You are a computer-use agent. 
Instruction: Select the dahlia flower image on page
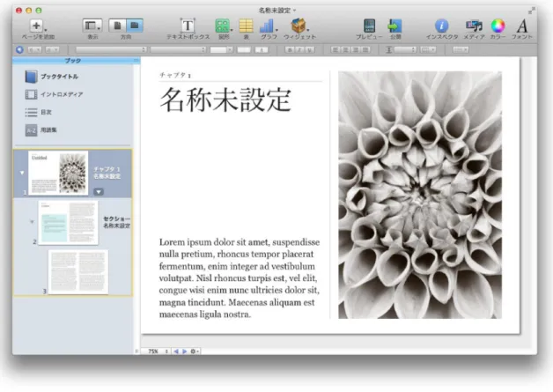420,195
